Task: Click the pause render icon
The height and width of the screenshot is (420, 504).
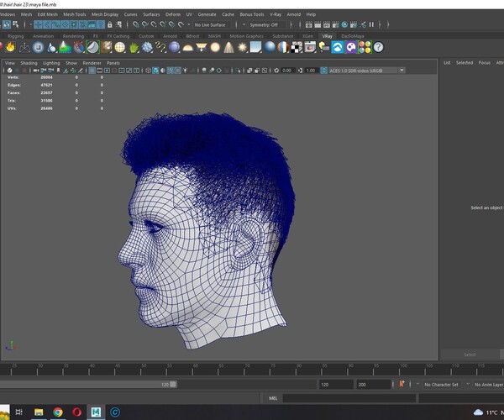Action: point(371,24)
